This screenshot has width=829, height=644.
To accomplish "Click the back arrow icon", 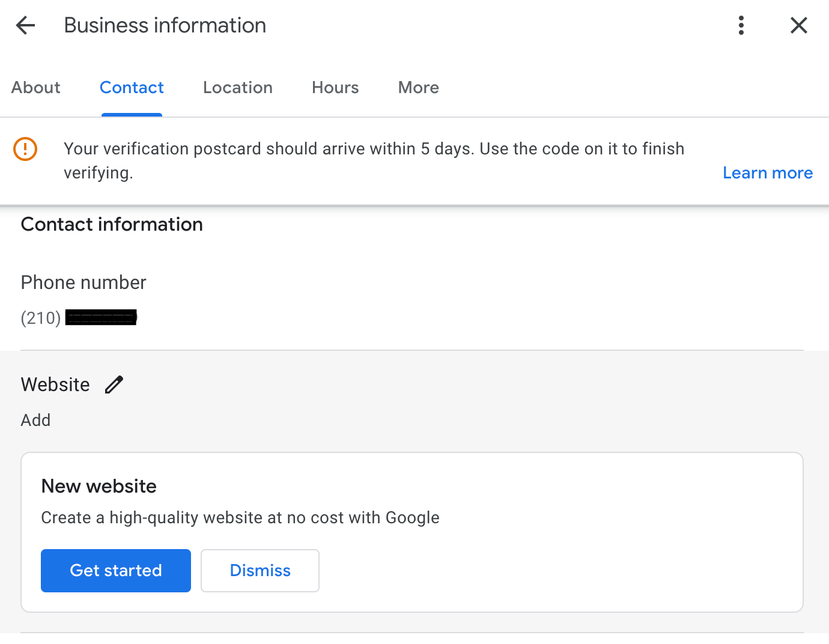I will point(25,25).
